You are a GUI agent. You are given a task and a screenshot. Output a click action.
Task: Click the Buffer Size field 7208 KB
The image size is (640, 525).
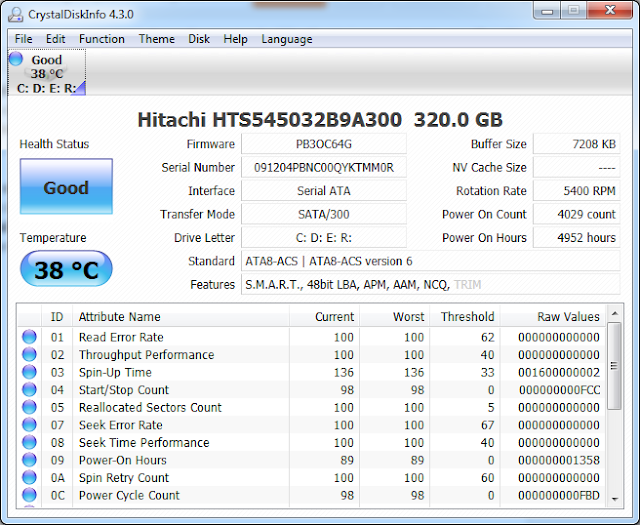coord(576,144)
